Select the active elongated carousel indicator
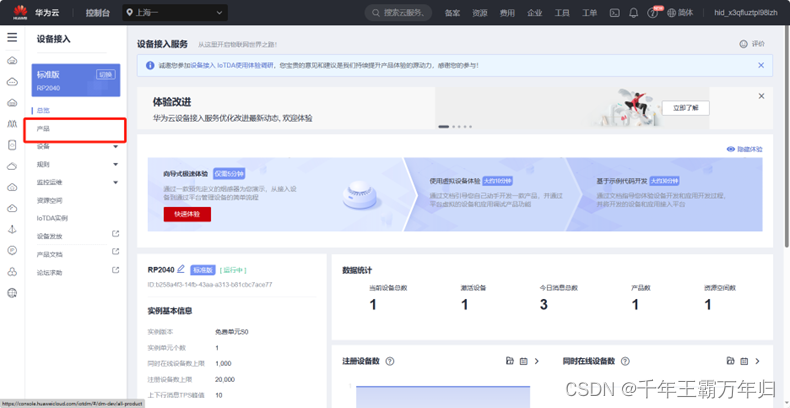Image resolution: width=790 pixels, height=408 pixels. pyautogui.click(x=443, y=126)
